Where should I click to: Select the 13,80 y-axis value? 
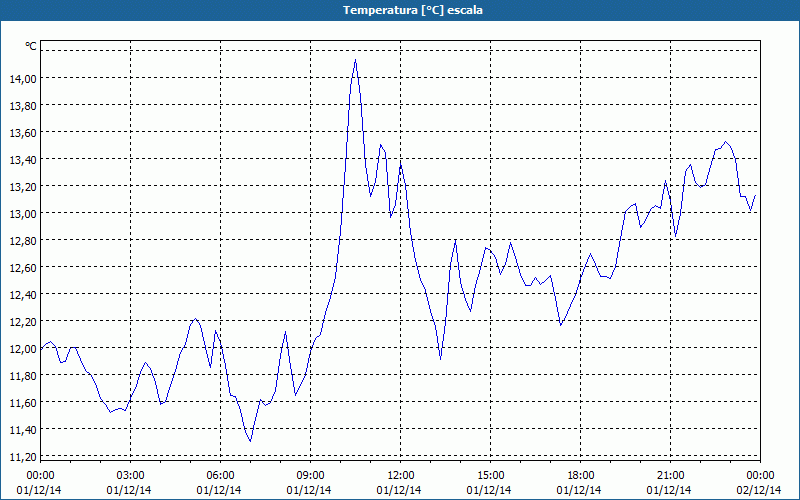point(23,105)
